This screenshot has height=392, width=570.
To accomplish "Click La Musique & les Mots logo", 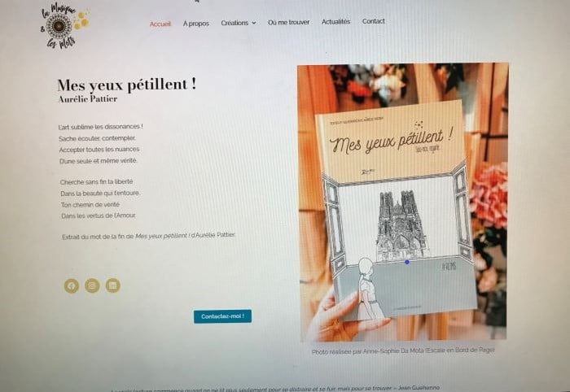I will pos(64,25).
